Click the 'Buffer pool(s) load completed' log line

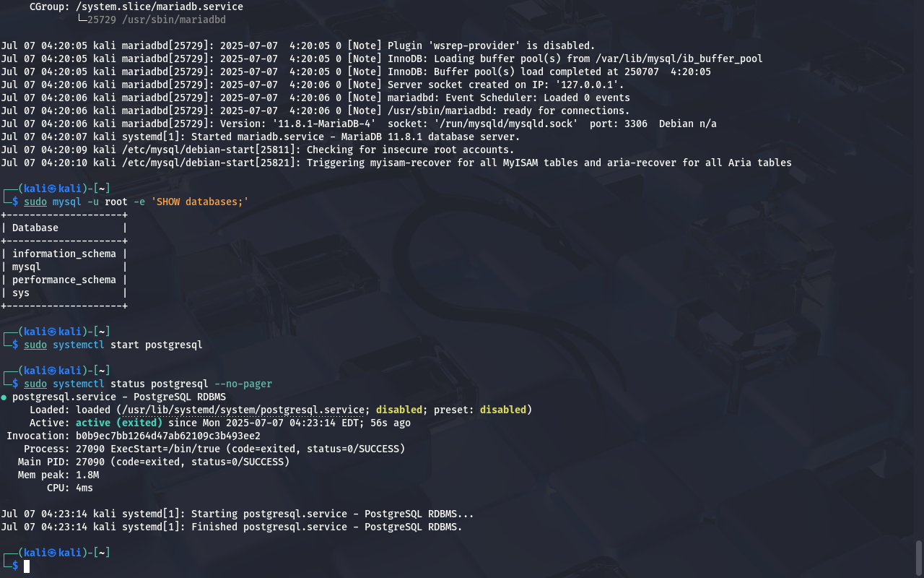pyautogui.click(x=356, y=72)
